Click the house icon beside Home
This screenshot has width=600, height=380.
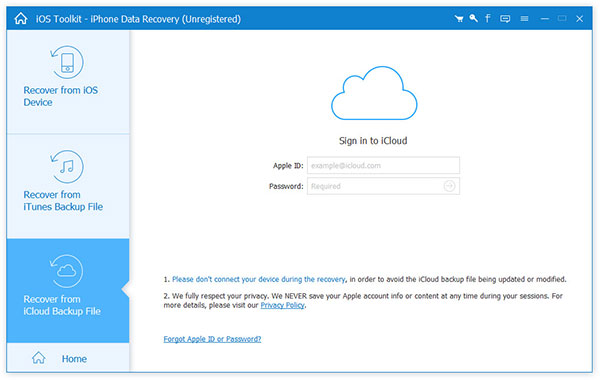(x=39, y=357)
